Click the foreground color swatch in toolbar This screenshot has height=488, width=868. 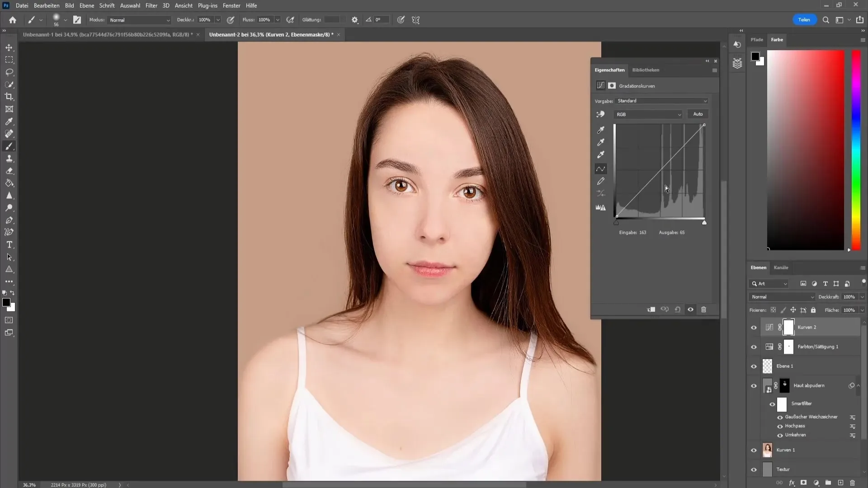[6, 303]
